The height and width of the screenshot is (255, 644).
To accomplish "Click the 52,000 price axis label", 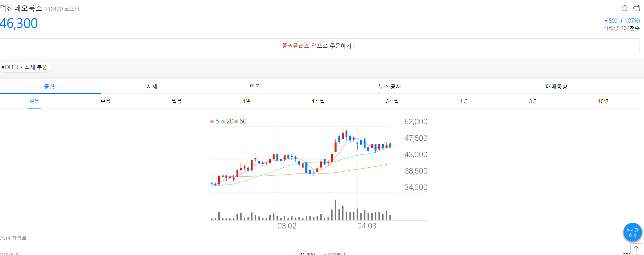I will (x=416, y=122).
